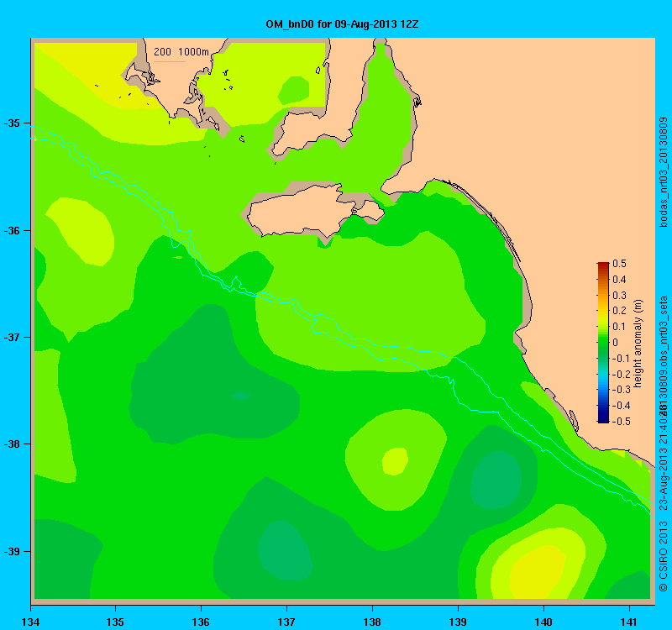
Task: Click the 0.4 color bar label
Action: click(x=619, y=280)
